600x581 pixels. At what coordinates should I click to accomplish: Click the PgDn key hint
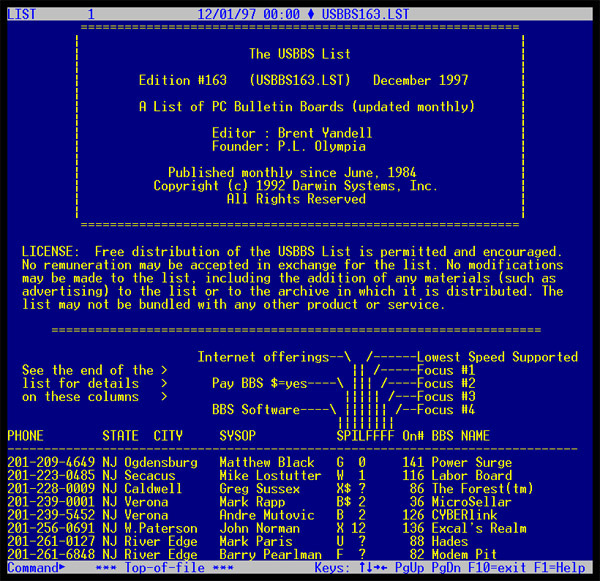(446, 568)
